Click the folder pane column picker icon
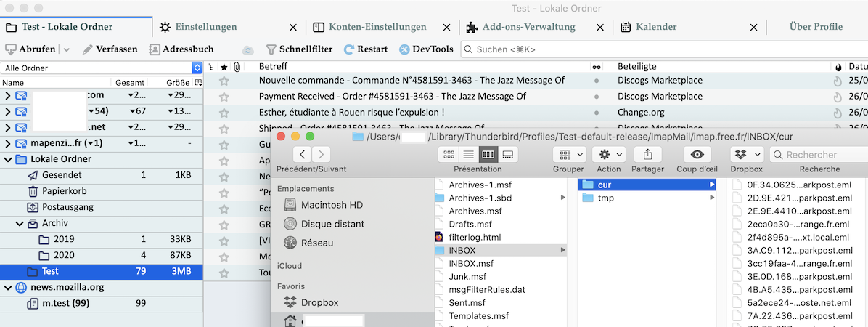Image resolution: width=868 pixels, height=327 pixels. (x=198, y=83)
